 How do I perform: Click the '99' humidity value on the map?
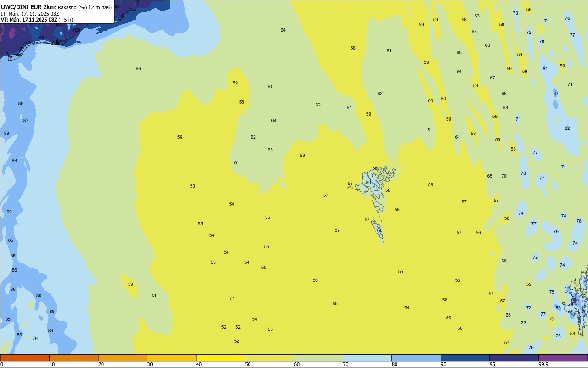41,38
